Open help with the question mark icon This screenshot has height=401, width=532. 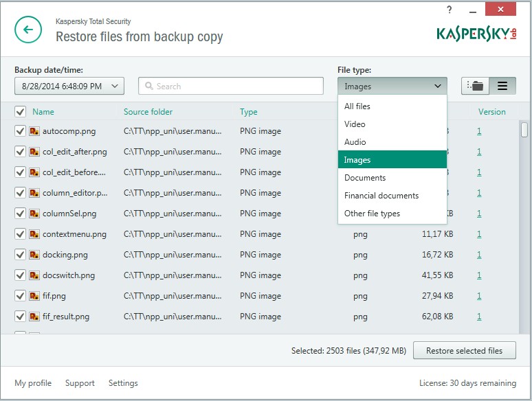pyautogui.click(x=450, y=10)
